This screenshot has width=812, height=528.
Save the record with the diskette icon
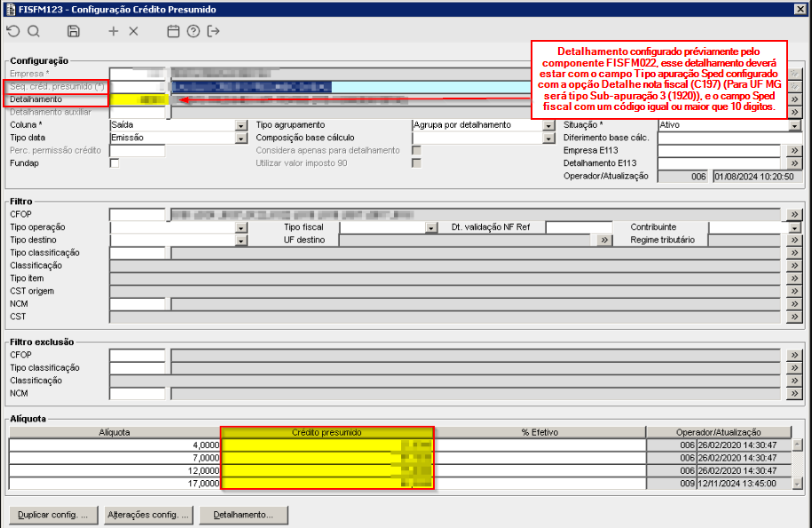(74, 32)
